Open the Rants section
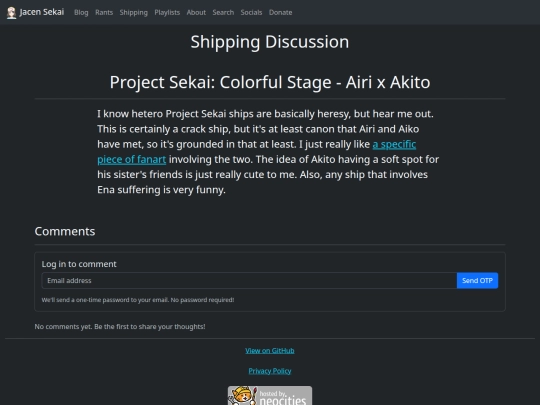Screen dimensions: 540x405 pyautogui.click(x=104, y=12)
